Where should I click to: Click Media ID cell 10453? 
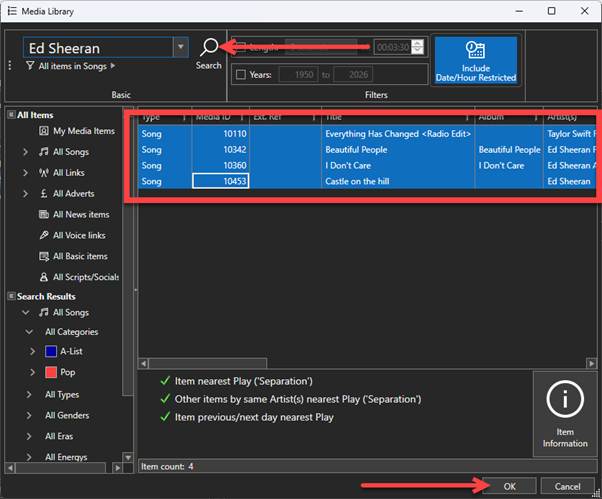coord(220,181)
